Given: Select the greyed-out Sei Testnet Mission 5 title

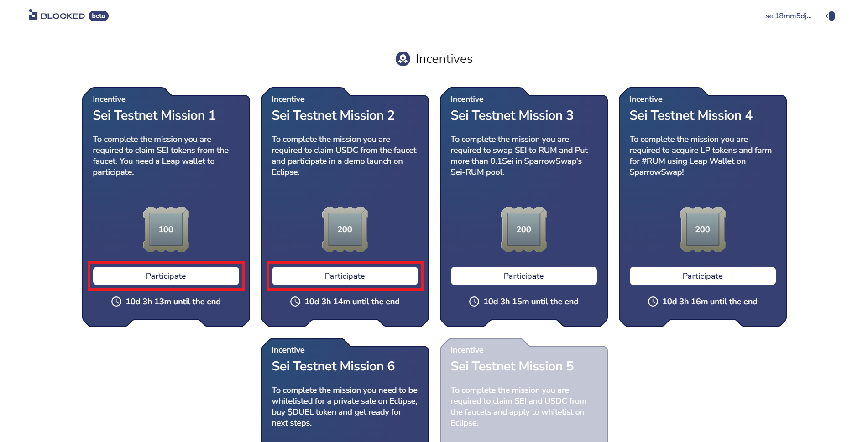Looking at the screenshot, I should [x=512, y=366].
